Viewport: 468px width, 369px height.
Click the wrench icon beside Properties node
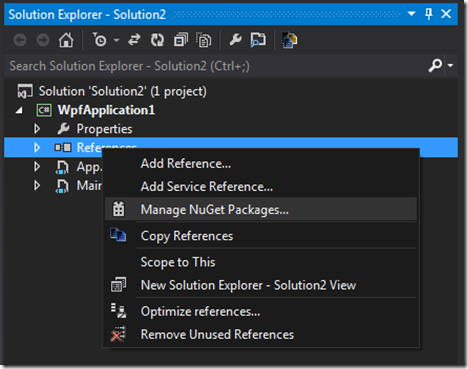click(63, 129)
